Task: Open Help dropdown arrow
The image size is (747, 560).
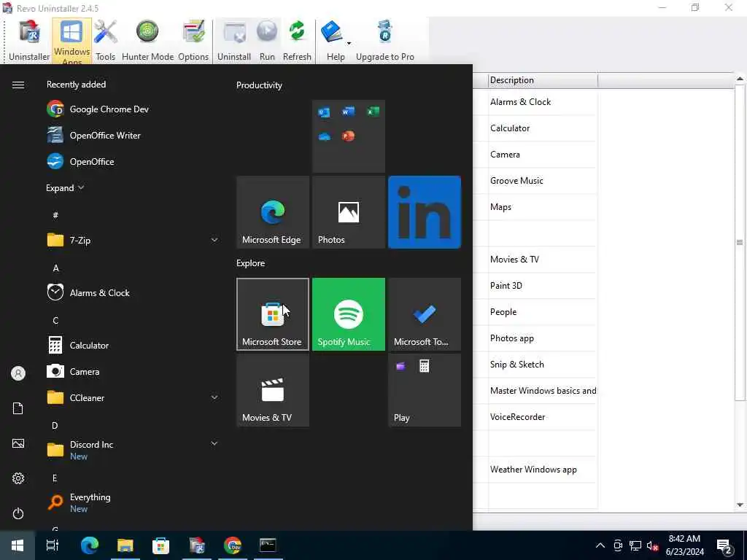Action: tap(349, 43)
